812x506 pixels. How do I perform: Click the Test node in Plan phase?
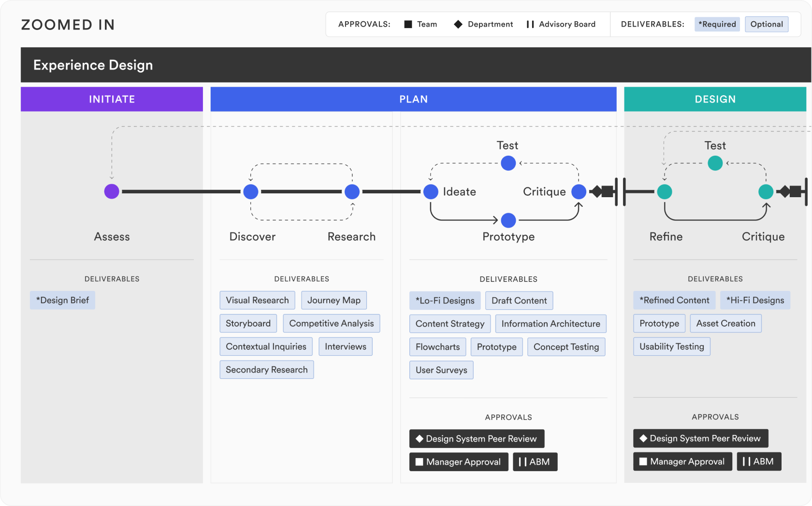[508, 163]
